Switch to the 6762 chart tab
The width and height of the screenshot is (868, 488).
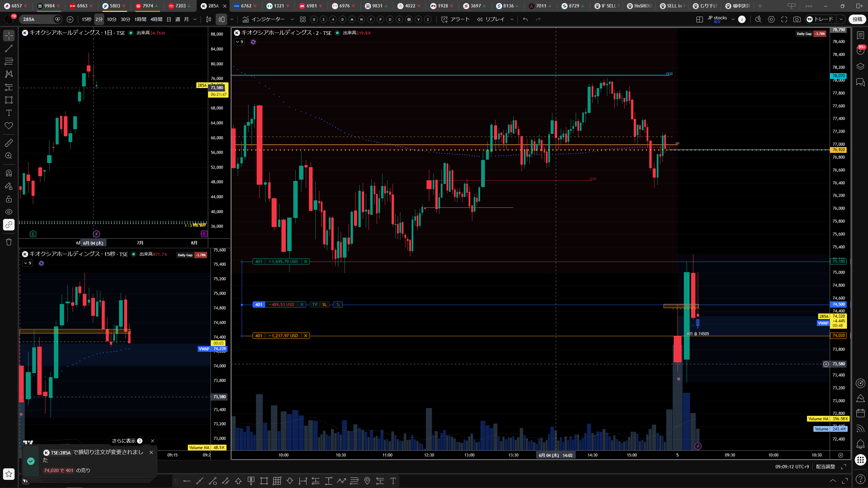[x=246, y=6]
